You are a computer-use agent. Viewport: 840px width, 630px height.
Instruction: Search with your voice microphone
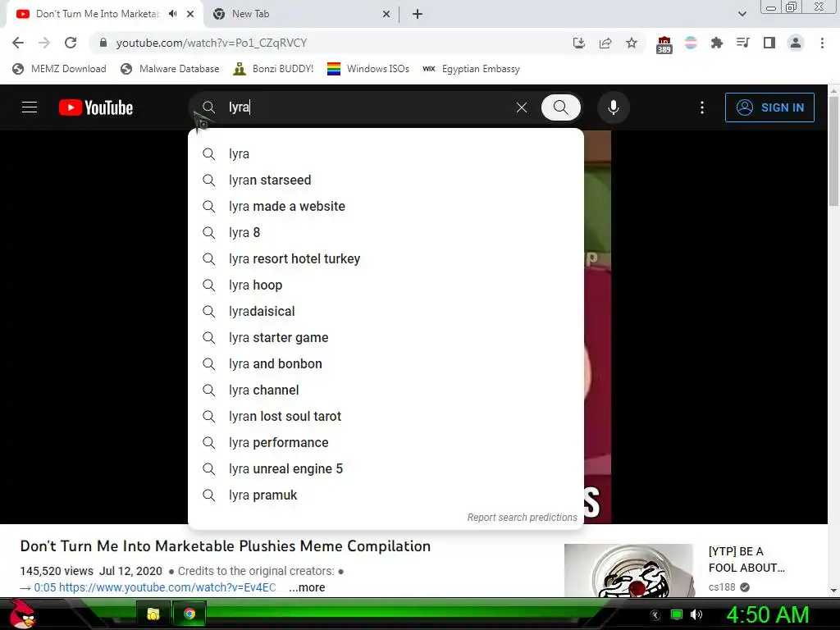pyautogui.click(x=614, y=107)
